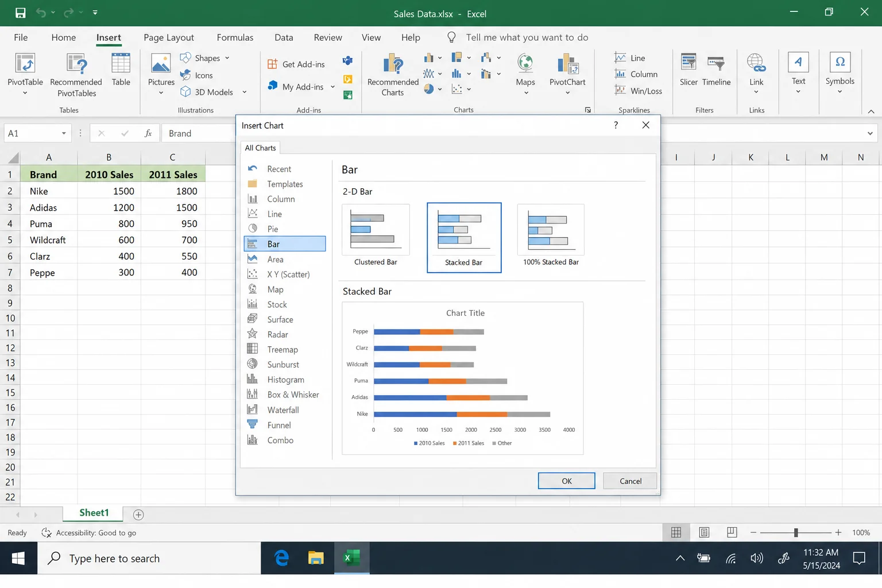Open the notification center icon
The height and width of the screenshot is (588, 882).
click(859, 558)
